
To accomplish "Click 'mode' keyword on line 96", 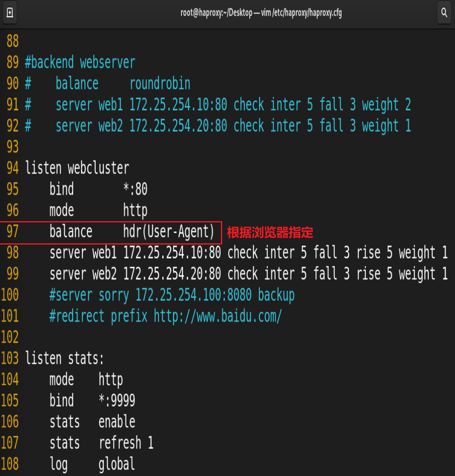I will pyautogui.click(x=62, y=211).
